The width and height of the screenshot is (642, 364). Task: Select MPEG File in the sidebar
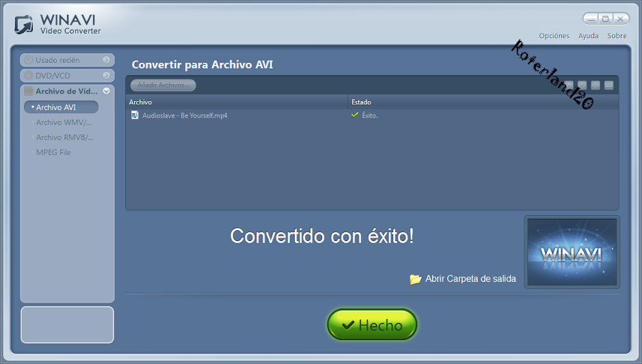[x=53, y=152]
